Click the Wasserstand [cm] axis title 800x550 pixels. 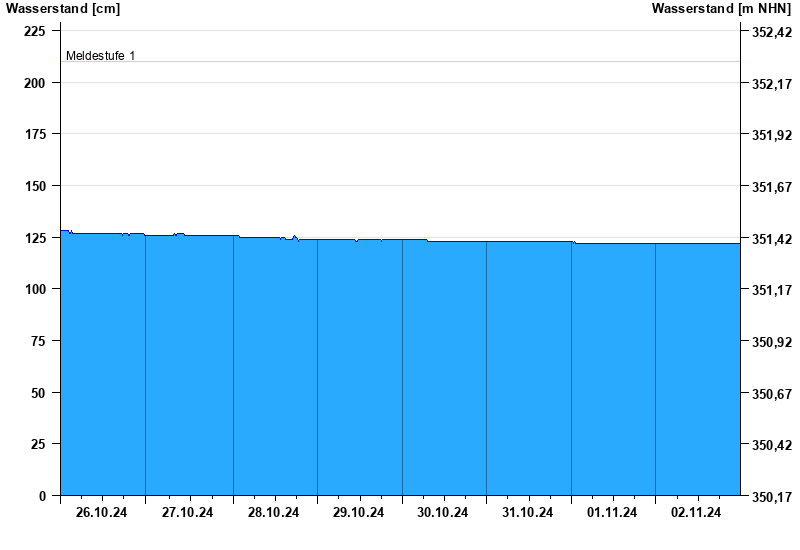pos(63,8)
